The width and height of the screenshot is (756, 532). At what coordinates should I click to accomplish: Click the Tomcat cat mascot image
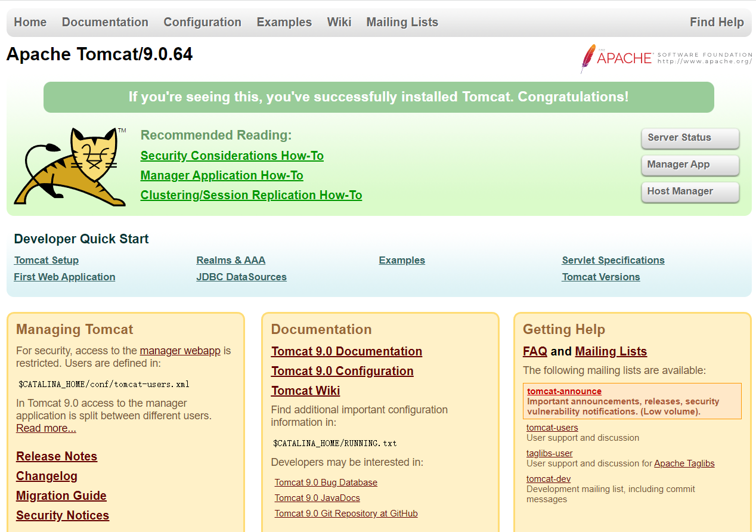click(70, 166)
